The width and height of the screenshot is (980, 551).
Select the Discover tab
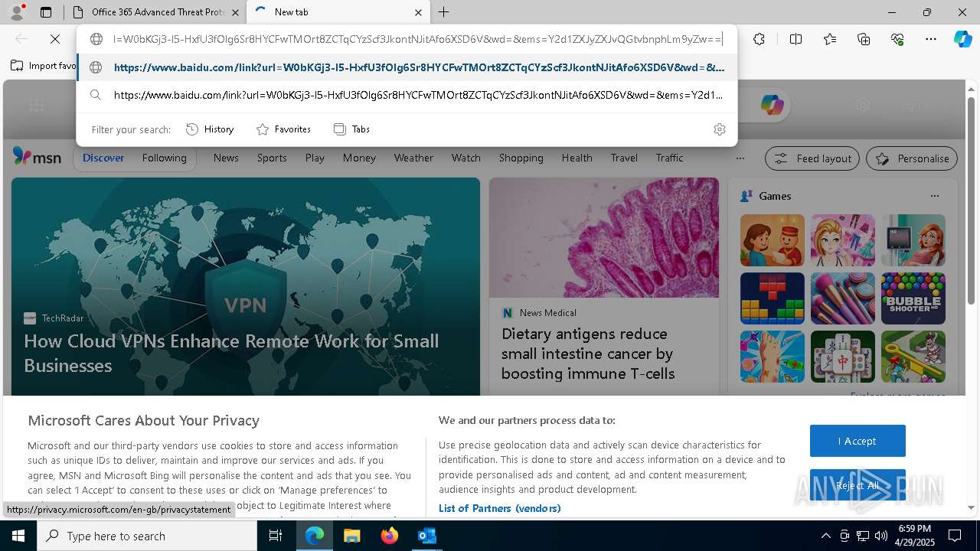pos(103,158)
